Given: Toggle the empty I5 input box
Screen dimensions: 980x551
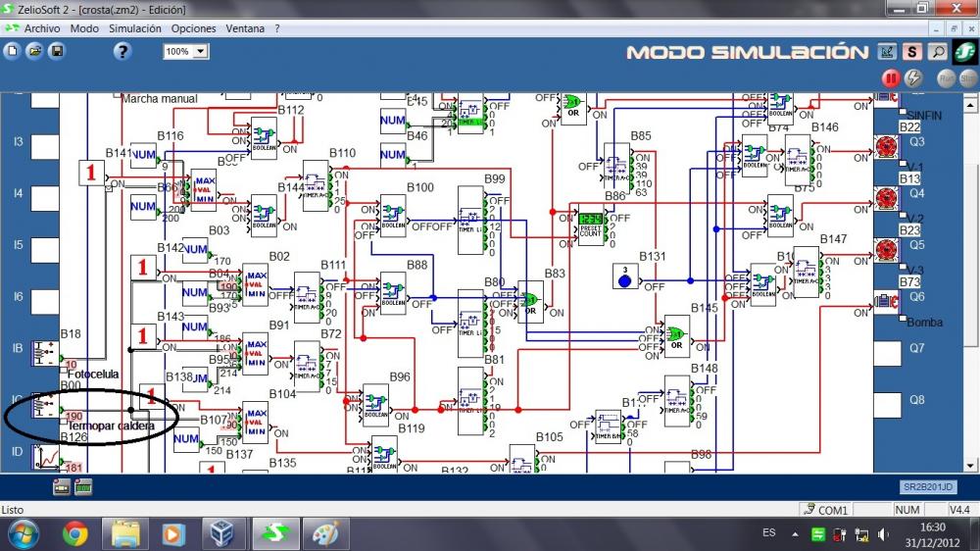Looking at the screenshot, I should click(x=45, y=250).
